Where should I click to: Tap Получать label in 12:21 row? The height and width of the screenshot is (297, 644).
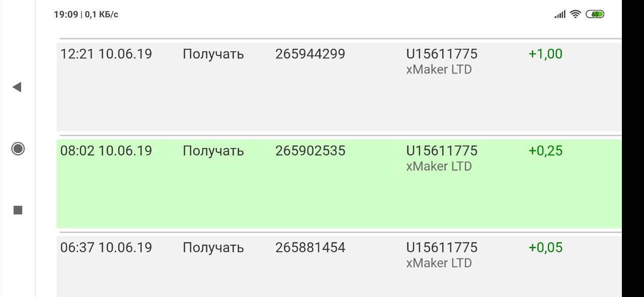pos(213,54)
